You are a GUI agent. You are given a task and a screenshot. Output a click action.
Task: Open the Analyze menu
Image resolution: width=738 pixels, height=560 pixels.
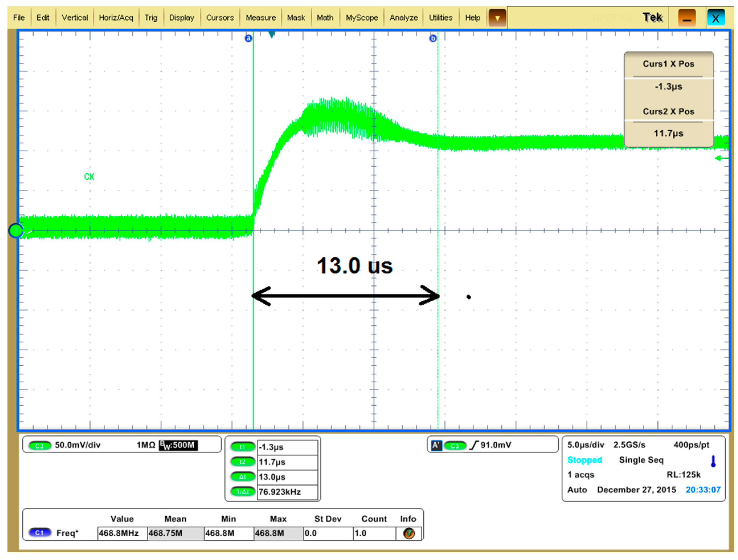coord(403,18)
